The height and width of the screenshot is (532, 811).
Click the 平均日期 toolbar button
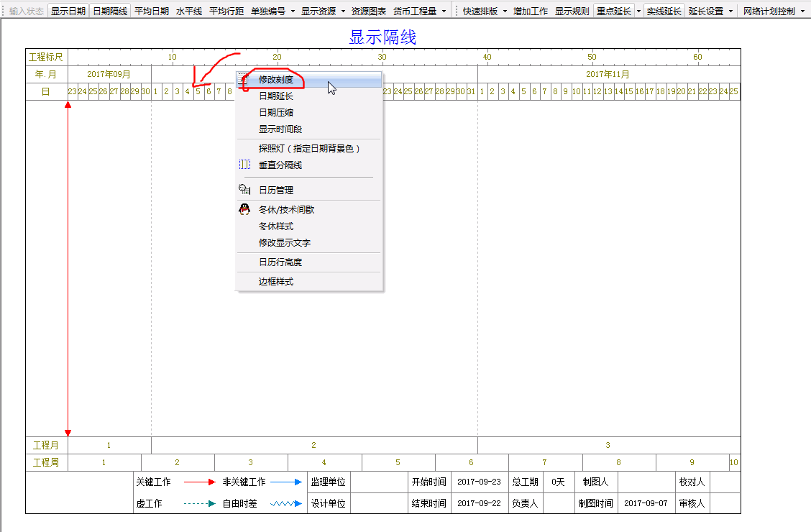point(152,12)
